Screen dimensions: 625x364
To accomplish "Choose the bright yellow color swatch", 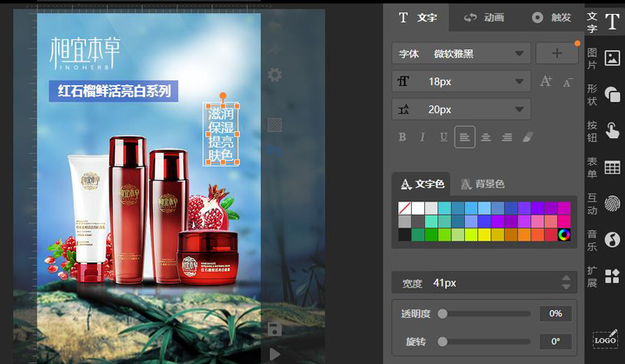I will pos(484,235).
